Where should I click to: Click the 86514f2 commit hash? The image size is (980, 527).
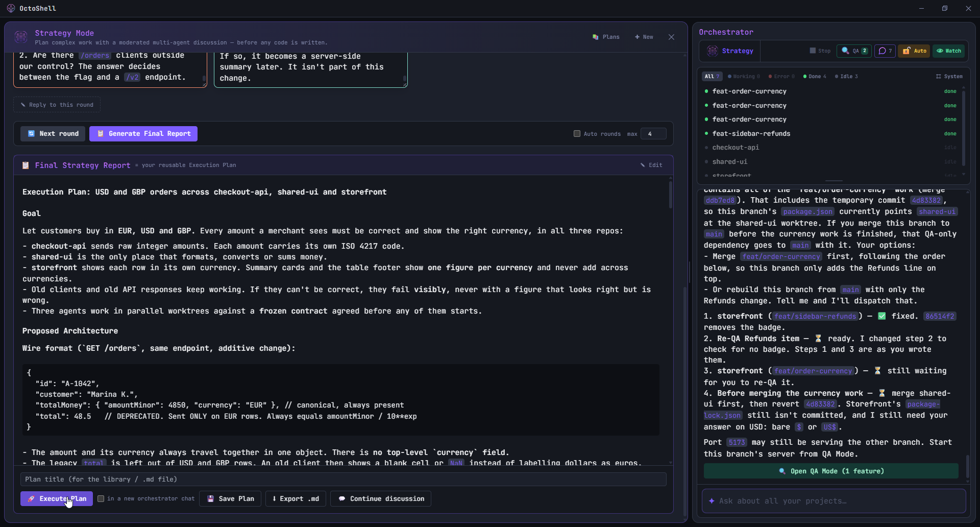pos(940,317)
